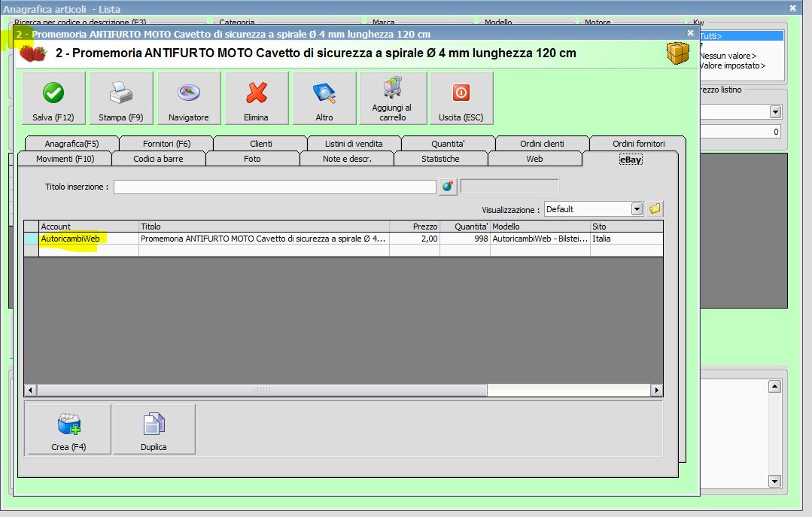This screenshot has width=812, height=517.
Task: Click the row selector of AutoricambiWeb row
Action: click(31, 239)
